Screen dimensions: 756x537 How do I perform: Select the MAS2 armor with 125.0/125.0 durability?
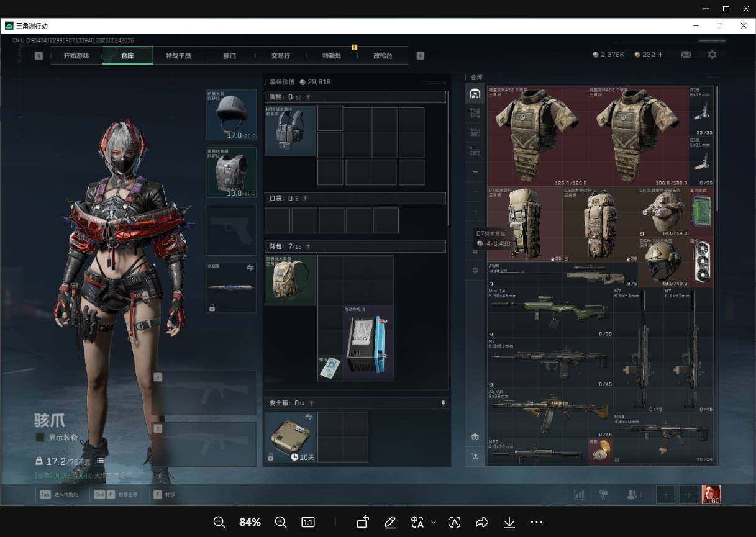(x=537, y=136)
